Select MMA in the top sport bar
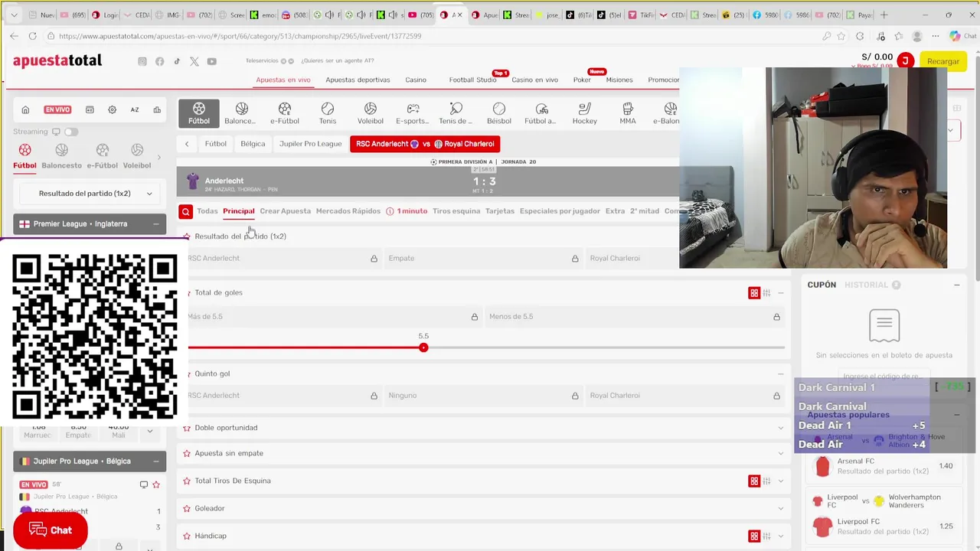The width and height of the screenshot is (980, 551). pos(628,113)
